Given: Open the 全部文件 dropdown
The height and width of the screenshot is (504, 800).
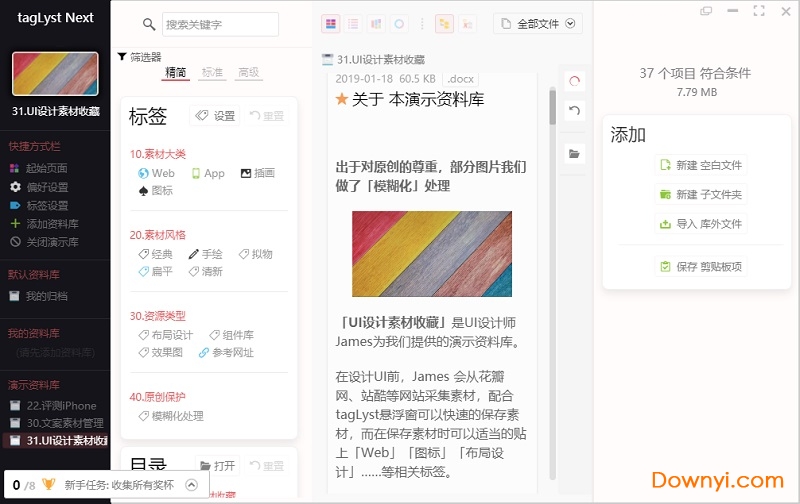Looking at the screenshot, I should click(x=537, y=24).
